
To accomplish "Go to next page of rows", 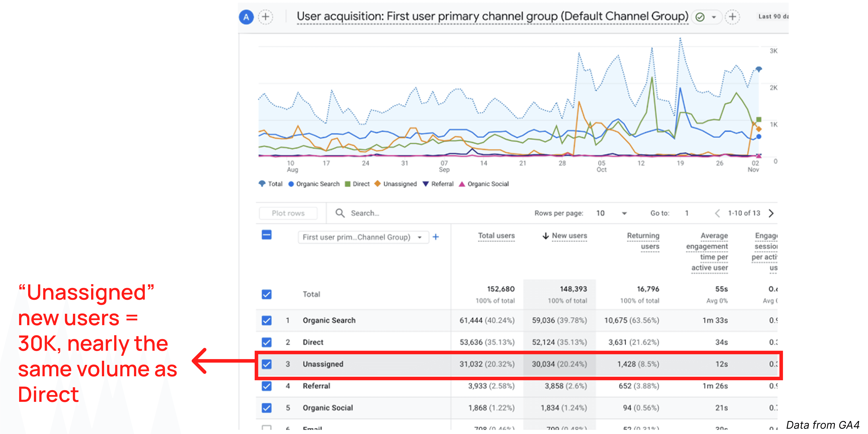I will tap(771, 213).
